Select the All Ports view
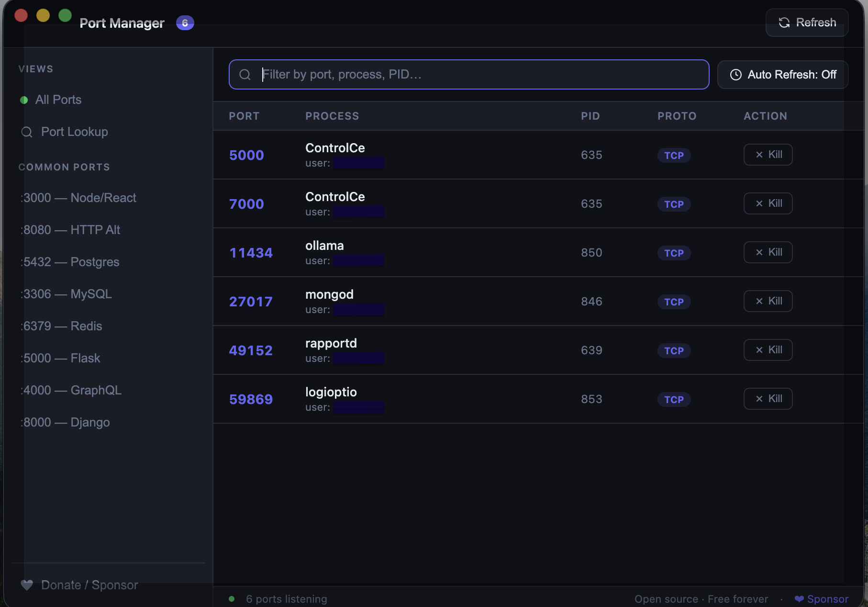The image size is (868, 607). [58, 100]
